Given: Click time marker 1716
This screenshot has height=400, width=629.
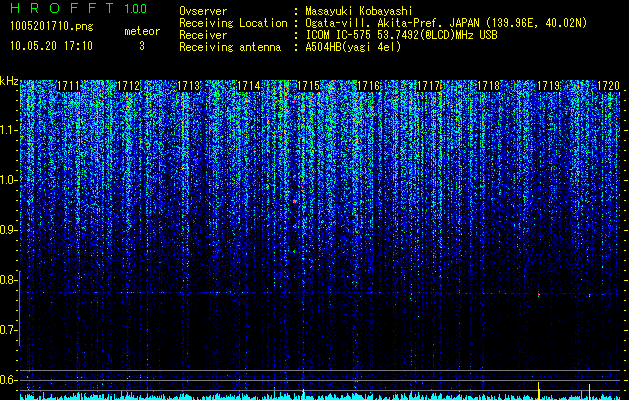Looking at the screenshot, I should [368, 86].
